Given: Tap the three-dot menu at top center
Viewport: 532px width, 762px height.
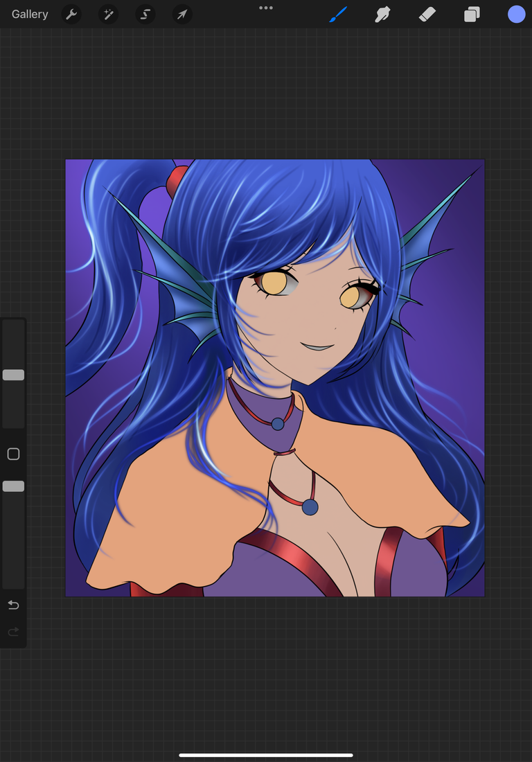Looking at the screenshot, I should 266,8.
